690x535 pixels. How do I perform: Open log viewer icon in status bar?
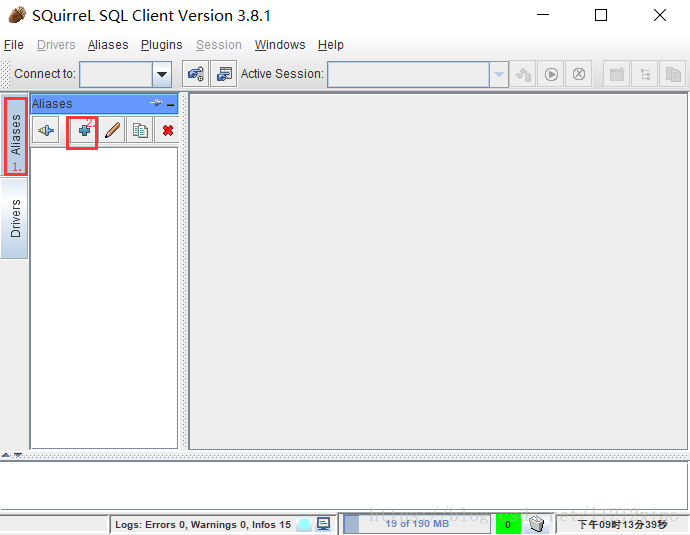tap(323, 524)
